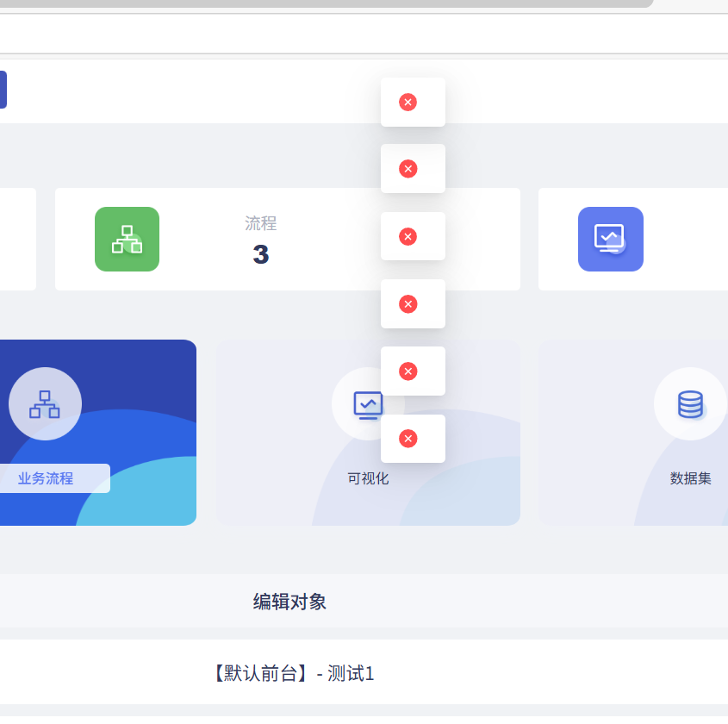Click the 编辑对象 heading
The width and height of the screenshot is (728, 724).
288,602
